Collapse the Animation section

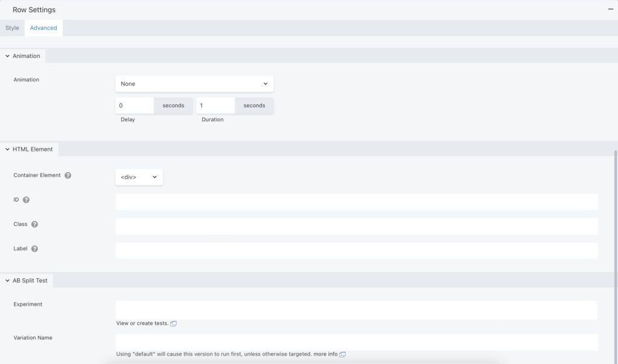point(6,56)
